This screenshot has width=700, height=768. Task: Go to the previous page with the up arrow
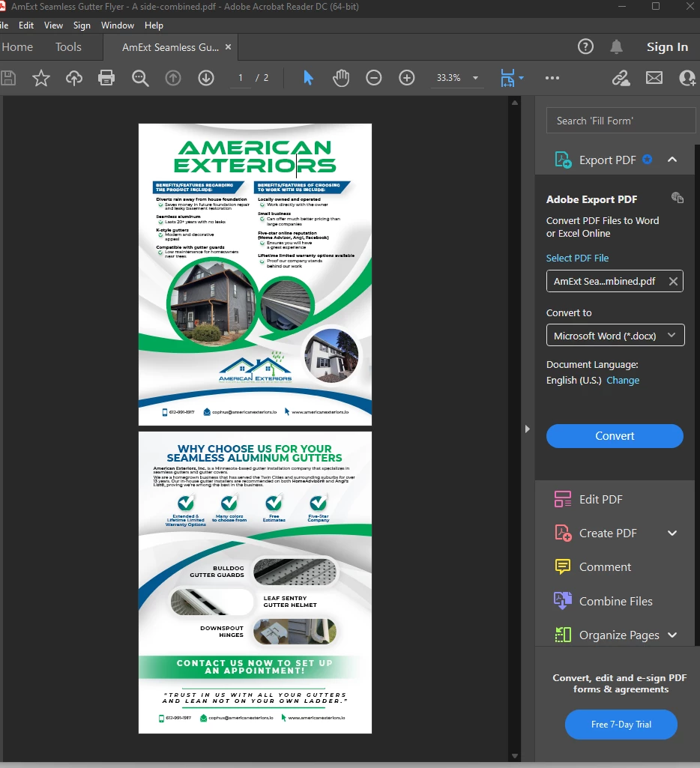[173, 78]
